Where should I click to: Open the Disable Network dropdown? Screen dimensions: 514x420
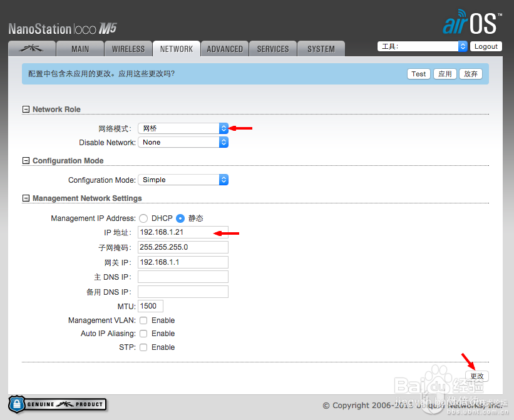point(183,142)
